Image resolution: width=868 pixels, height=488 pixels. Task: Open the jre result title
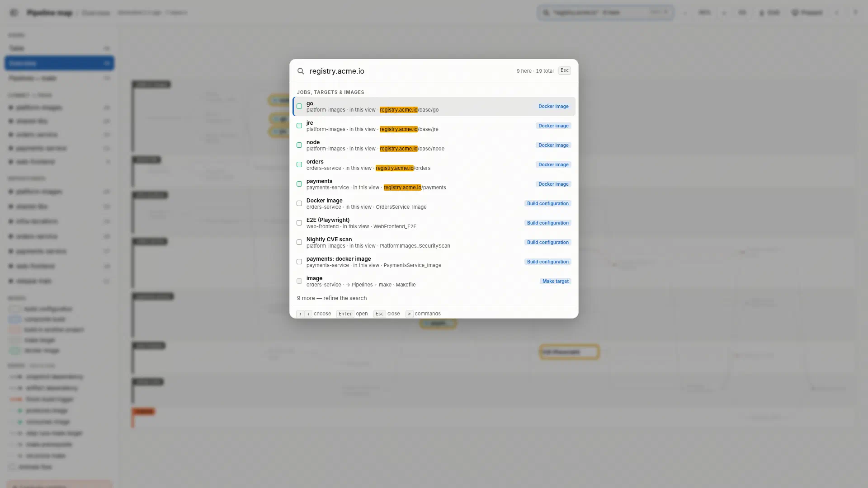(310, 123)
